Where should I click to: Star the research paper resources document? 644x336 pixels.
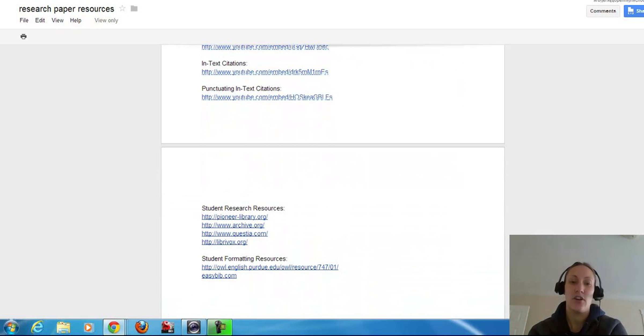click(x=122, y=9)
